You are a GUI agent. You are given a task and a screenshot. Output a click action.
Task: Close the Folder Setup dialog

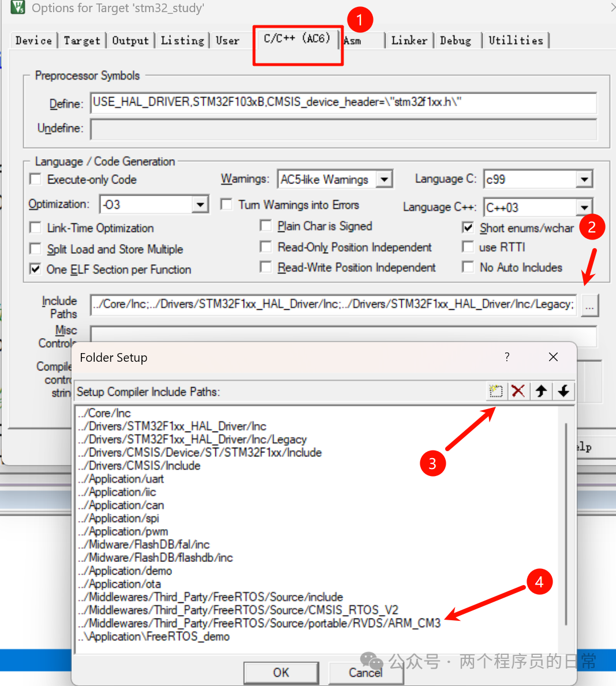[554, 357]
